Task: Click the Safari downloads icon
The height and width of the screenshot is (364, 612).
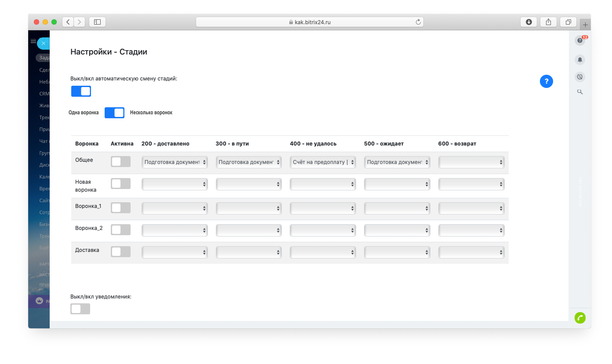Action: pos(528,22)
